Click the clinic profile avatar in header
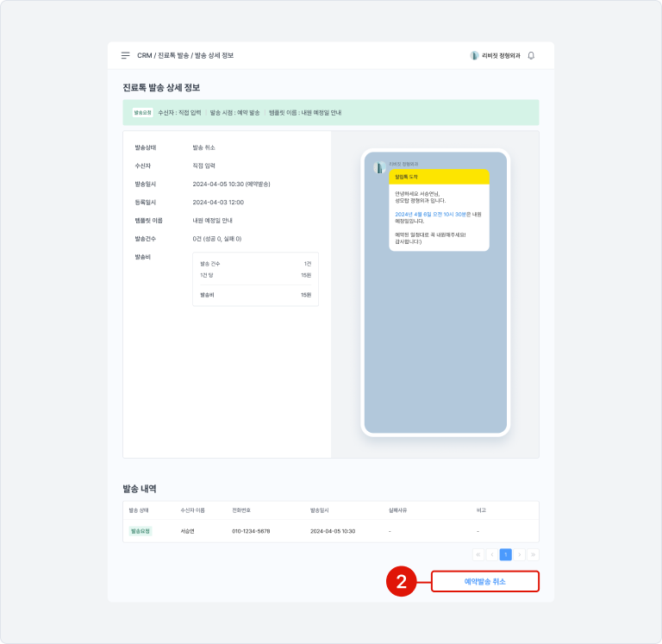 474,55
